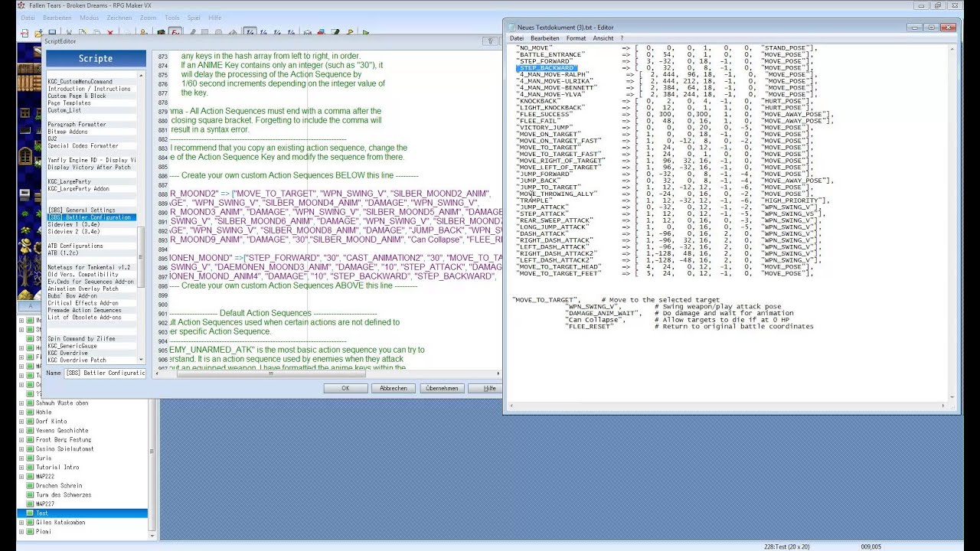Click the Cut scissors toolbar icon
980x551 pixels.
[x=69, y=33]
